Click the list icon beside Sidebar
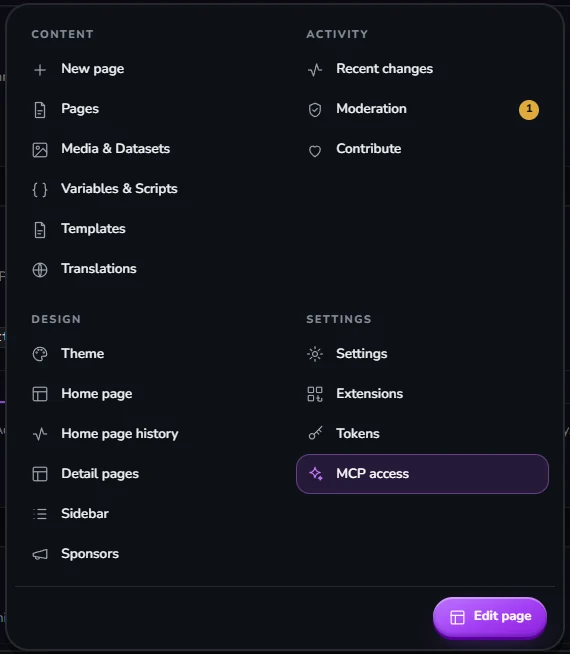The width and height of the screenshot is (570, 654). point(40,514)
